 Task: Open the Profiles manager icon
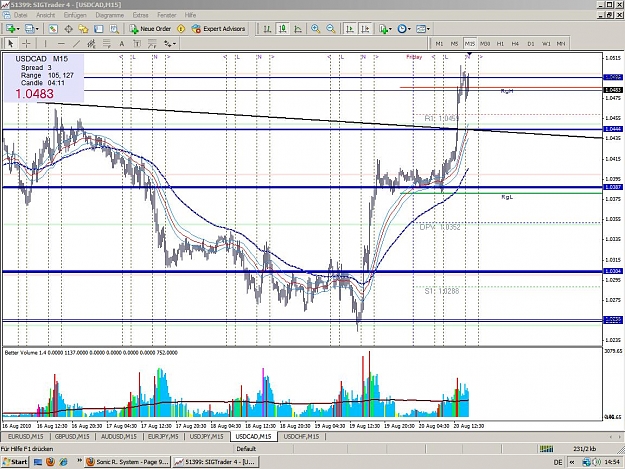pyautogui.click(x=29, y=29)
